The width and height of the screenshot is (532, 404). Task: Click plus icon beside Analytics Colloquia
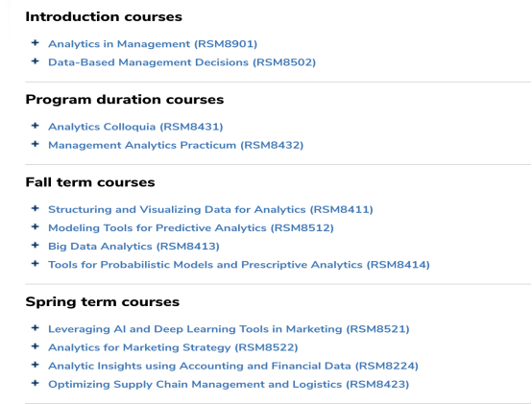coord(35,126)
